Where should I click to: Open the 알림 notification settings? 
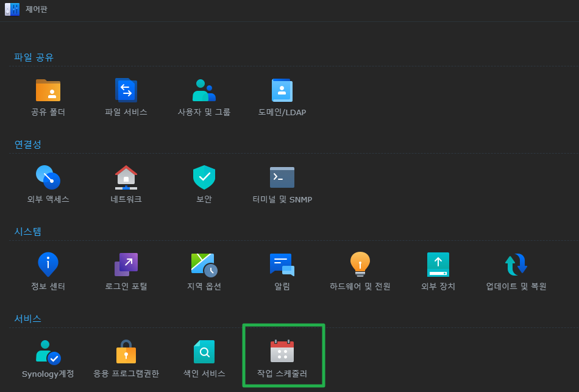click(282, 265)
